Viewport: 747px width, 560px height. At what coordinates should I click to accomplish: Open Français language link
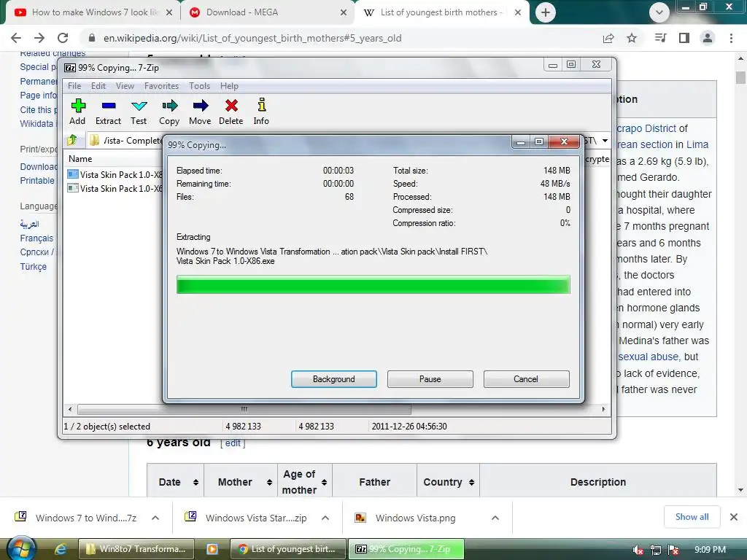[36, 238]
